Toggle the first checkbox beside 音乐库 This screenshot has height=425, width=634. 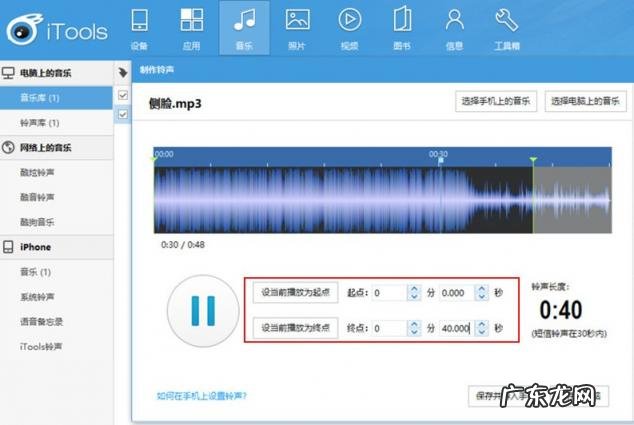[123, 95]
